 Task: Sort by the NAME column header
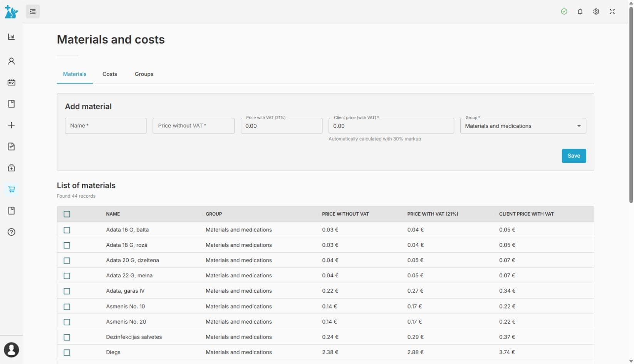point(113,214)
